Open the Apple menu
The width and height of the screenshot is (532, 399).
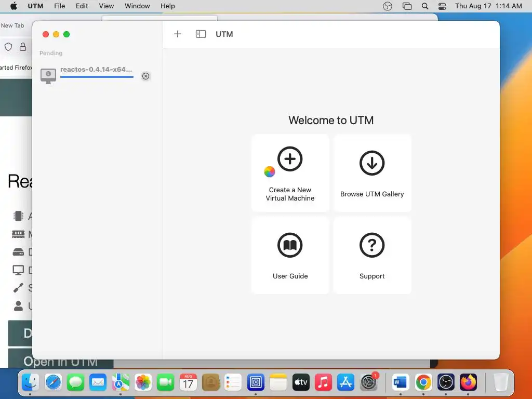pyautogui.click(x=14, y=6)
